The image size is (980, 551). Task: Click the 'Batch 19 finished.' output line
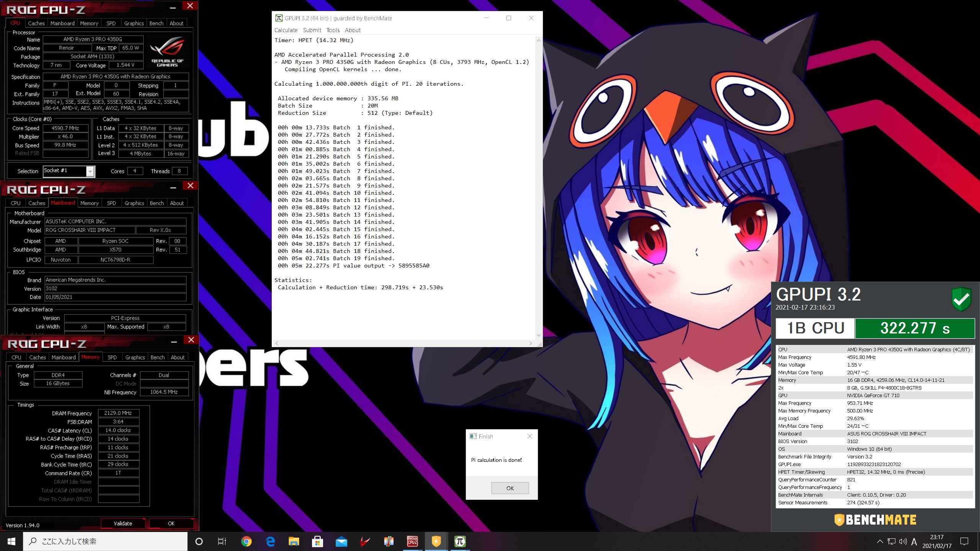click(x=336, y=258)
